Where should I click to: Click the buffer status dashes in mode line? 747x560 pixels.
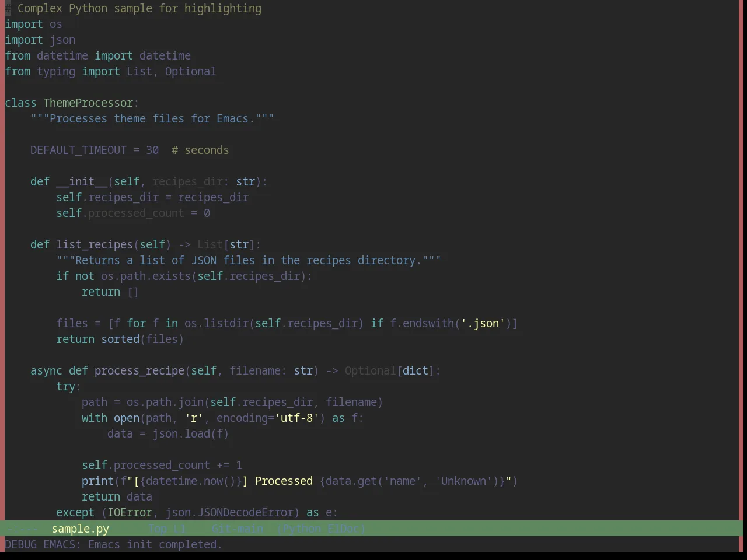pyautogui.click(x=22, y=528)
